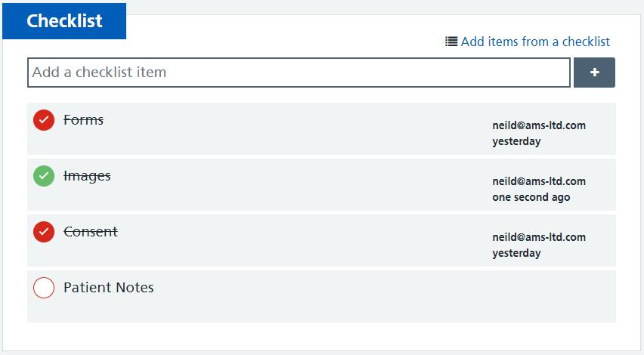Open Add items from a checklist link
The height and width of the screenshot is (355, 644).
coord(535,42)
